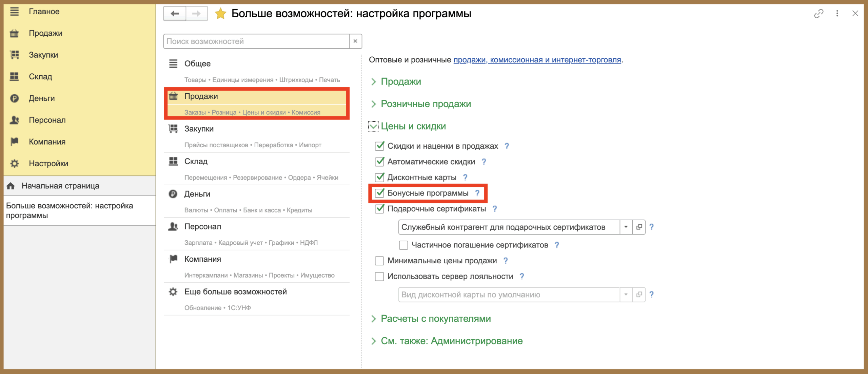Image resolution: width=868 pixels, height=374 pixels.
Task: Click the yellow favorites star icon
Action: pos(220,14)
